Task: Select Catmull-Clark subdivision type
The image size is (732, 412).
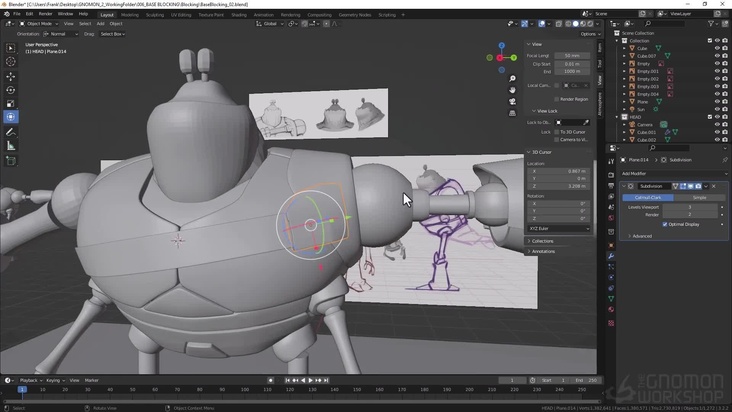Action: [x=648, y=198]
